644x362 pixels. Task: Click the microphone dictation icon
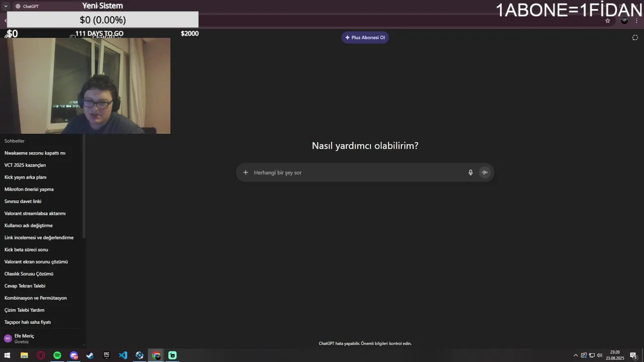point(470,172)
